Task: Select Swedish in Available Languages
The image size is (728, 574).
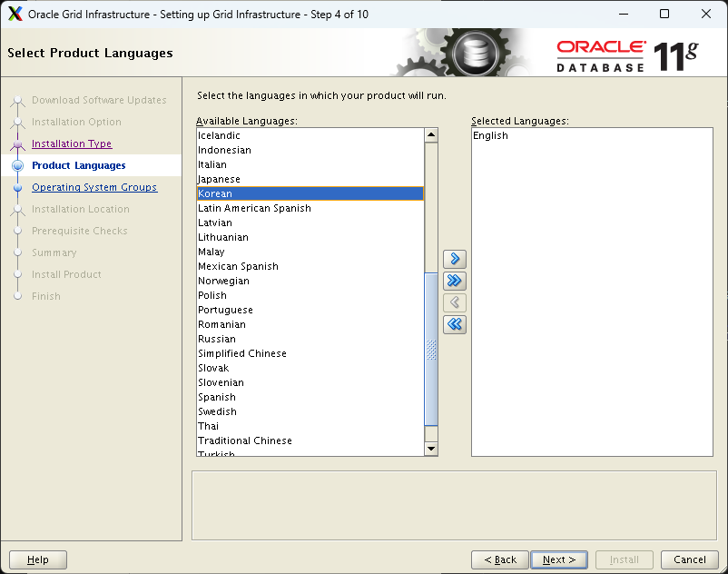Action: [310, 411]
